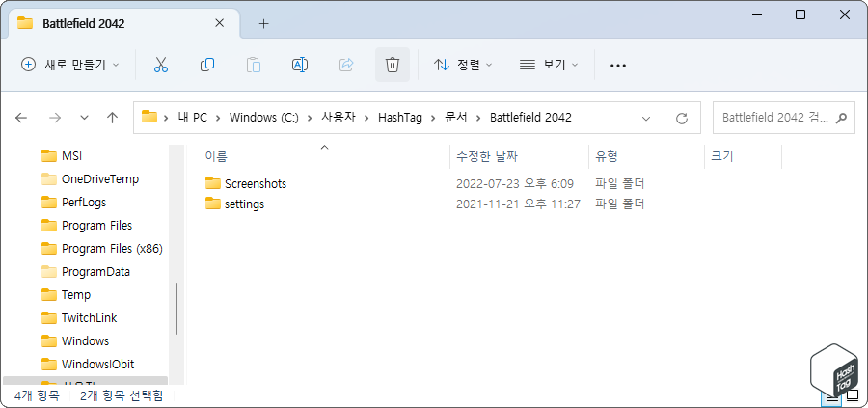
Task: Expand chevron after HashTag in path
Action: (433, 118)
